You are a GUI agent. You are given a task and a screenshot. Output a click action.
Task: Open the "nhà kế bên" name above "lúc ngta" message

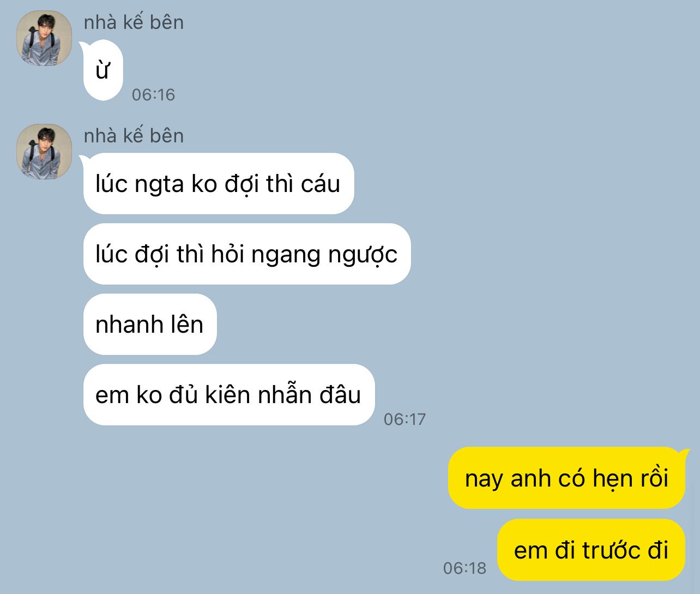134,136
